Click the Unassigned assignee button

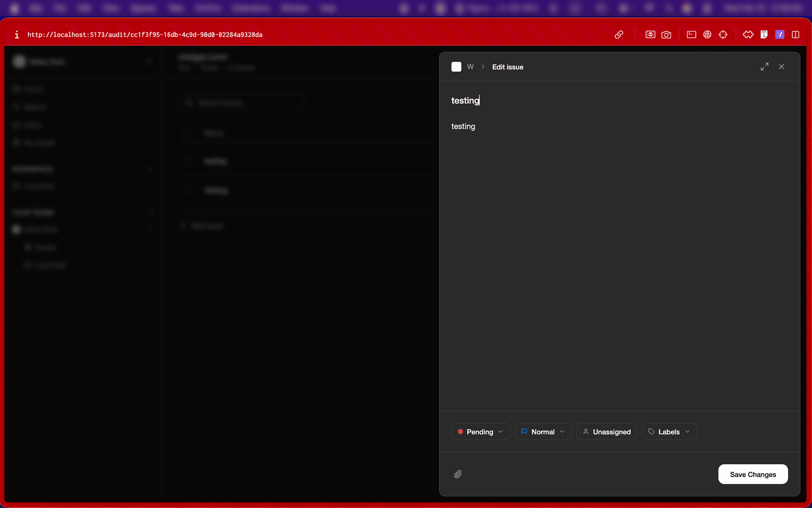pyautogui.click(x=607, y=432)
